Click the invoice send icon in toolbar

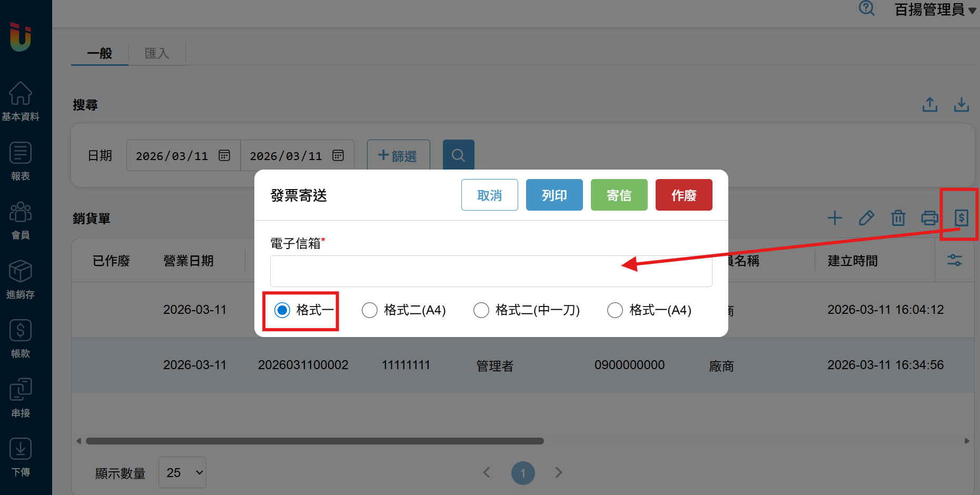pos(961,217)
